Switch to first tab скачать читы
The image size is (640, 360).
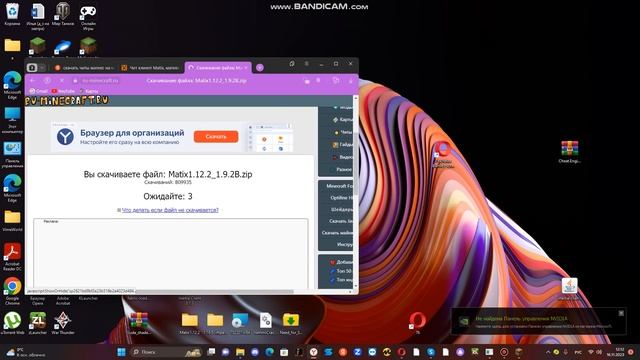(x=84, y=68)
